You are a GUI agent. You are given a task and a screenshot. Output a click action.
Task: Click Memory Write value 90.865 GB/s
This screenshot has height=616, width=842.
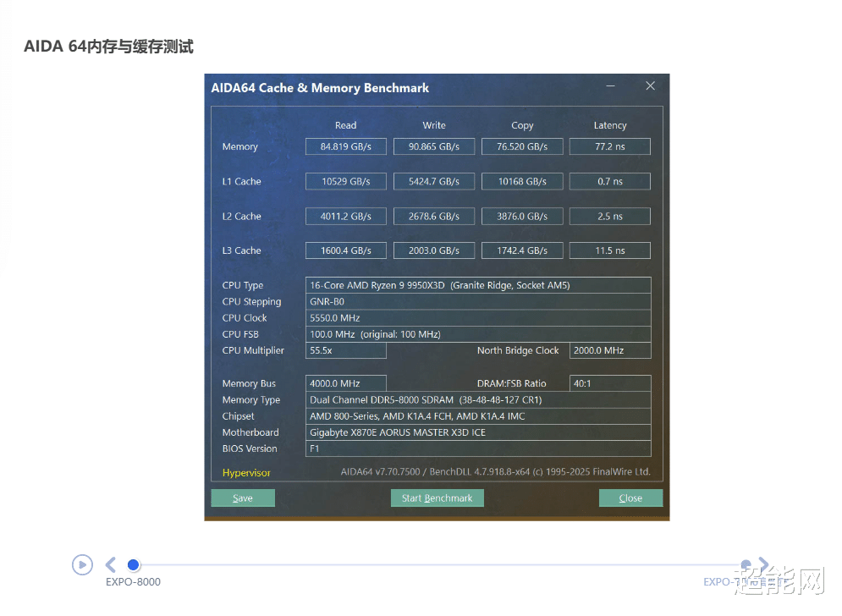pos(434,146)
